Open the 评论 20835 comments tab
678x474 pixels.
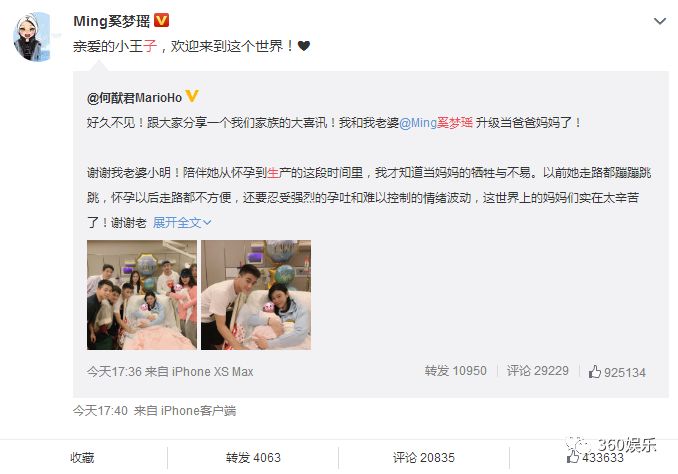424,458
